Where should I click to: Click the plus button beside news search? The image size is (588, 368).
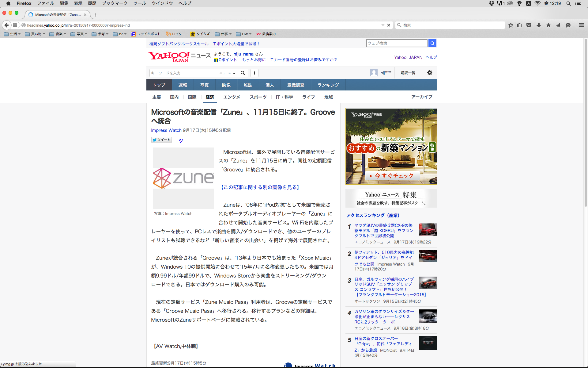[254, 73]
